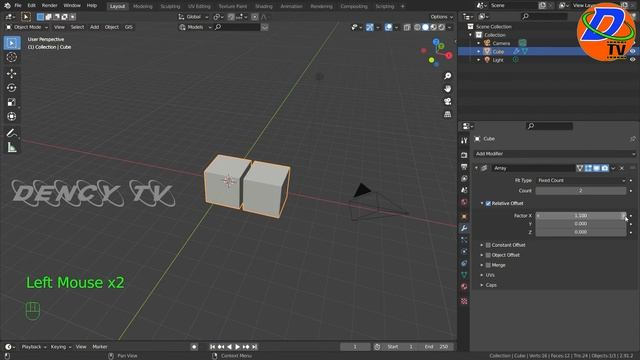Click the Zoom view magnifier icon
This screenshot has height=360, width=640.
[x=448, y=76]
